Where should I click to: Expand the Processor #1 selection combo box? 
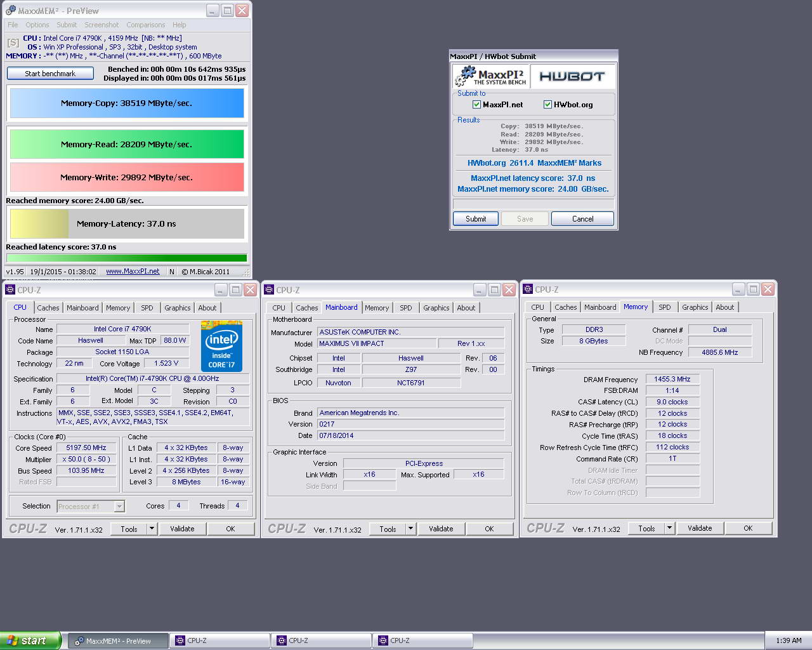point(119,507)
